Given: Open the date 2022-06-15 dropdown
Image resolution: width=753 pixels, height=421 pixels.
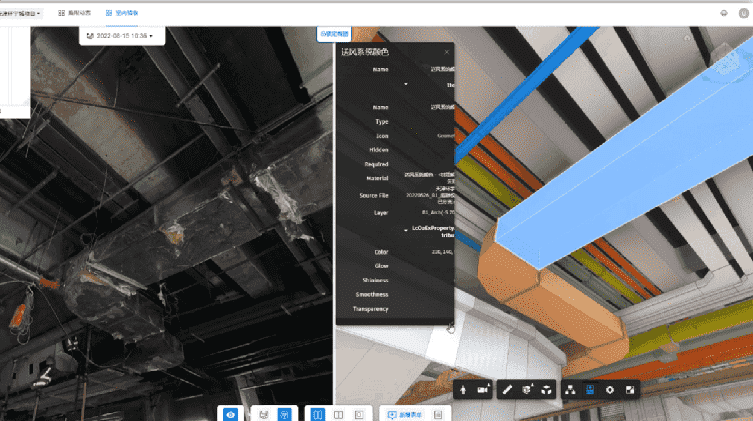Looking at the screenshot, I should click(120, 35).
